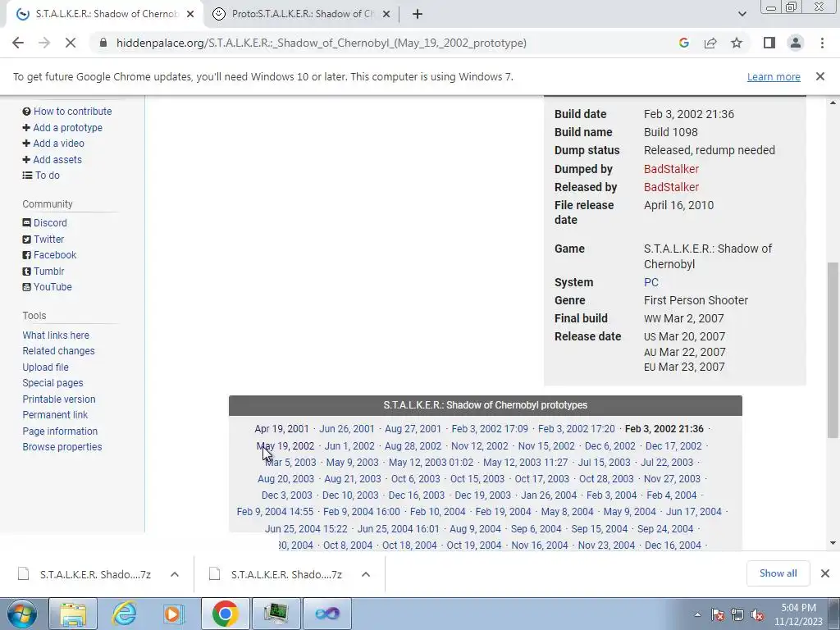Click Show all downloads button
Viewport: 840px width, 630px height.
778,573
